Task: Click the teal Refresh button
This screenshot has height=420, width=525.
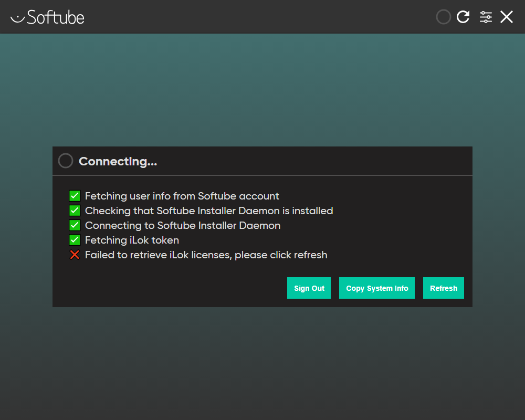Action: 444,288
